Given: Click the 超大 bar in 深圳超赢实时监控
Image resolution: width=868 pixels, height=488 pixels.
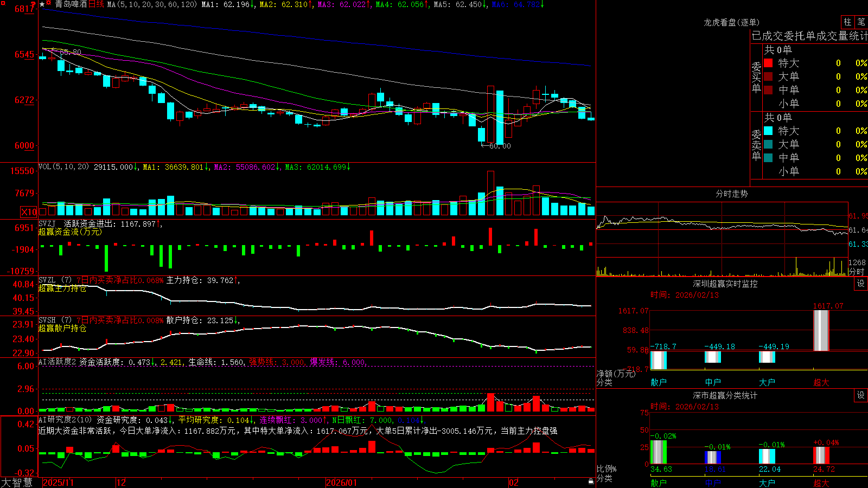Looking at the screenshot, I should pyautogui.click(x=821, y=330).
